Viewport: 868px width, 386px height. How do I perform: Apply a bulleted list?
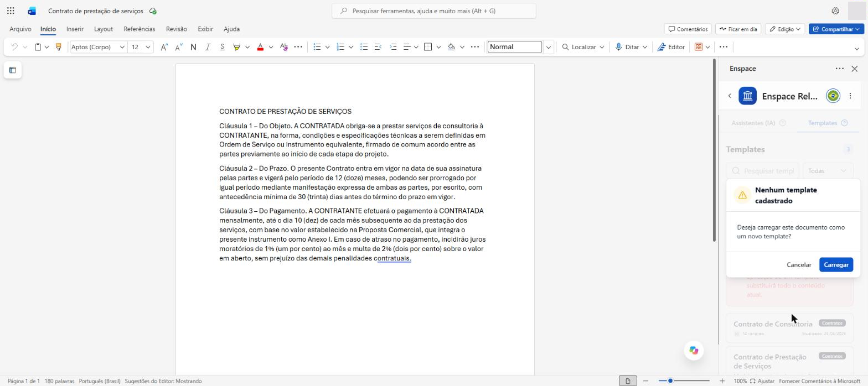317,47
